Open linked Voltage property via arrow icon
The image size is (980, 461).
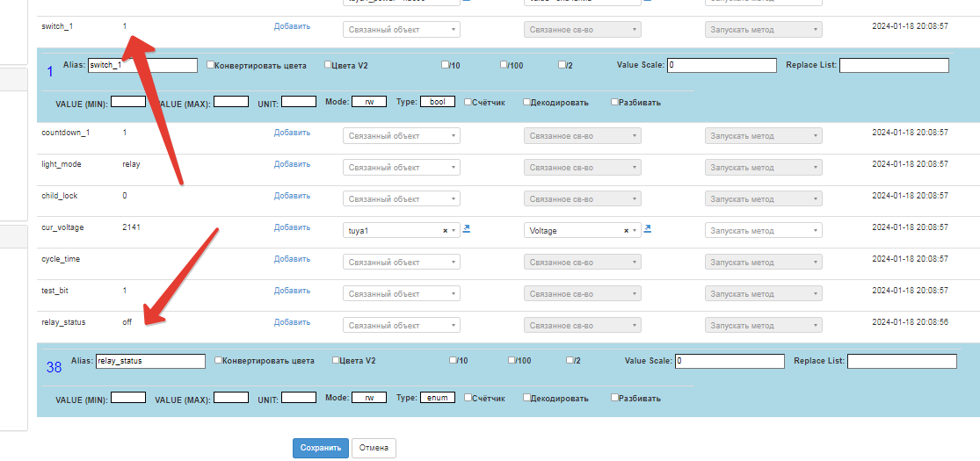point(648,229)
